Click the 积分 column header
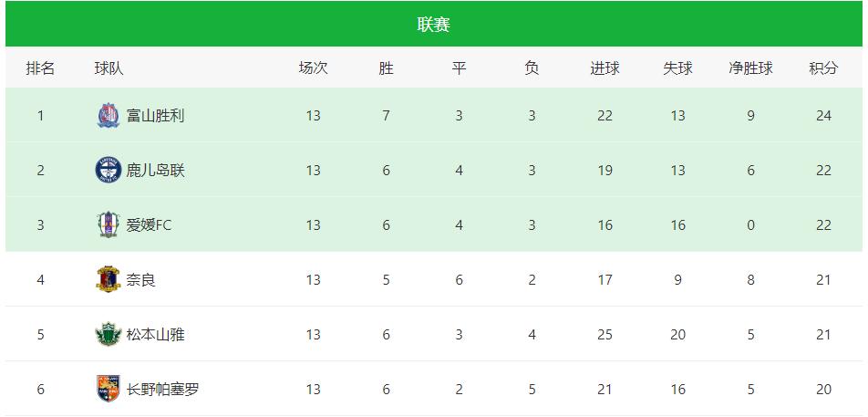868x417 pixels. point(823,68)
